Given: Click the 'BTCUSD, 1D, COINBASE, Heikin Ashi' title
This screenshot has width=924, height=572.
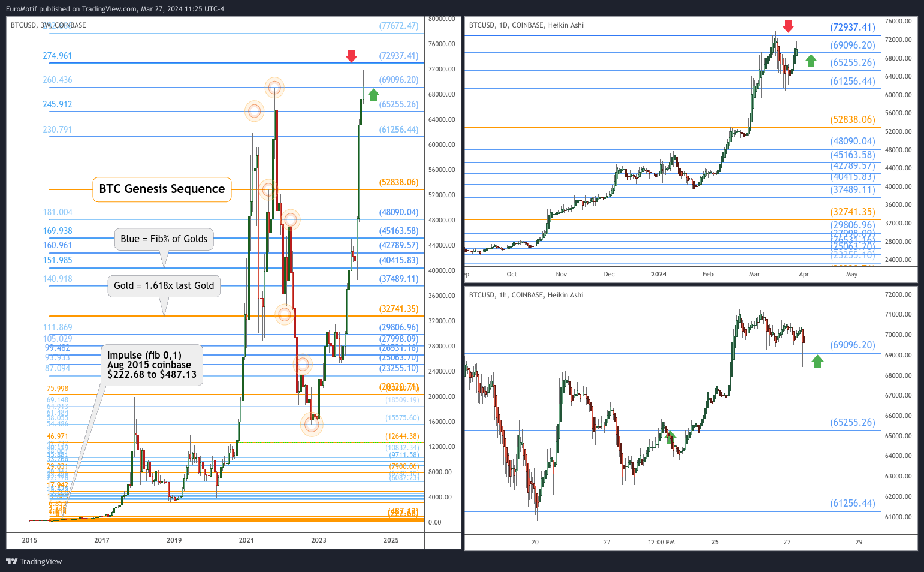Looking at the screenshot, I should click(x=526, y=25).
